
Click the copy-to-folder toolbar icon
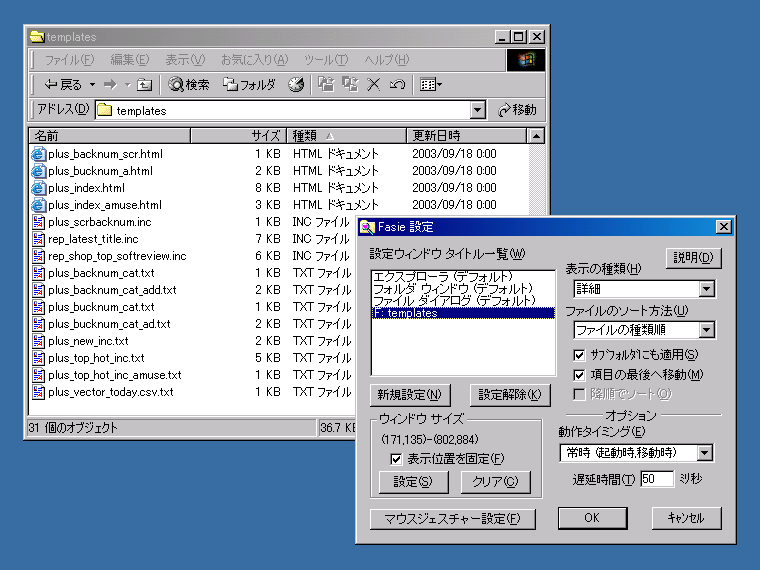350,85
